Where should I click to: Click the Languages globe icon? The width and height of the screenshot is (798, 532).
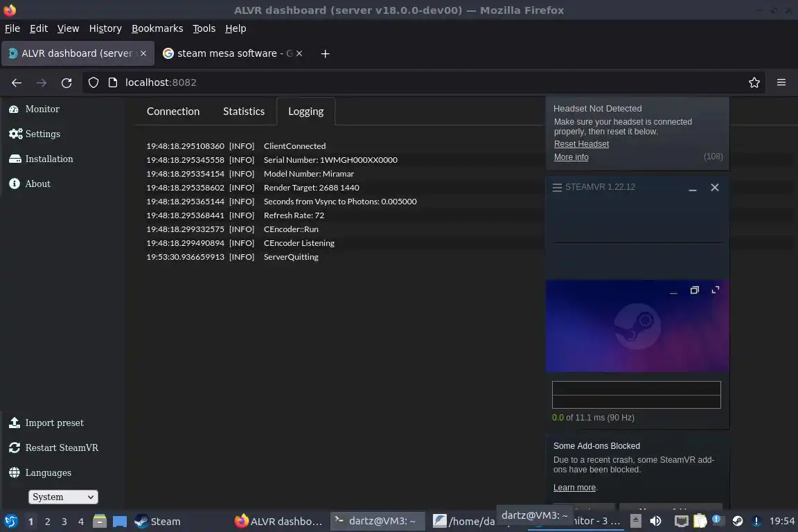point(15,472)
